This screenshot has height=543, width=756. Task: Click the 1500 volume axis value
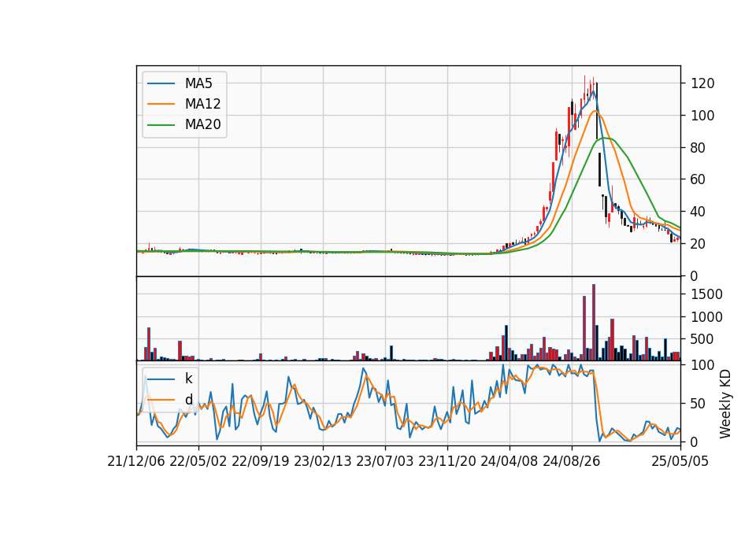(707, 294)
